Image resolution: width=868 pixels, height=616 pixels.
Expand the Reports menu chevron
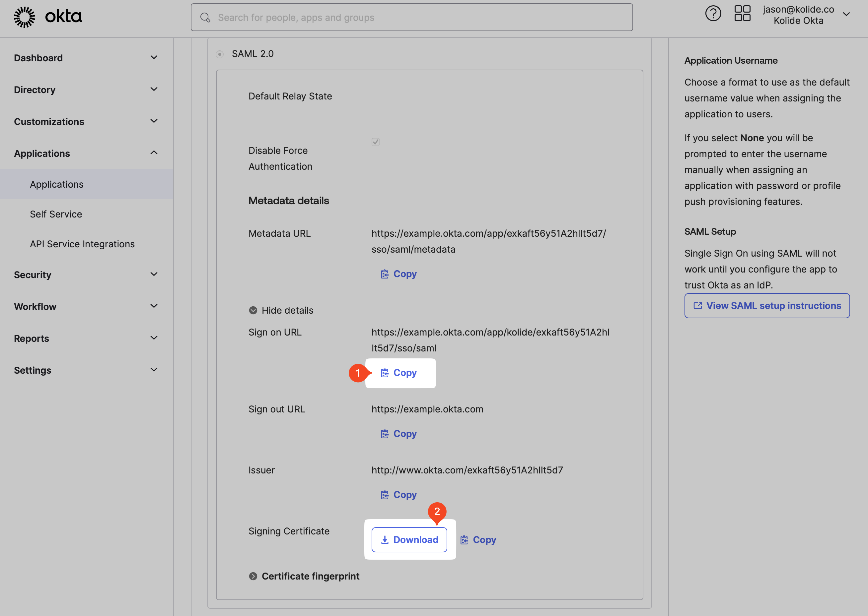154,338
